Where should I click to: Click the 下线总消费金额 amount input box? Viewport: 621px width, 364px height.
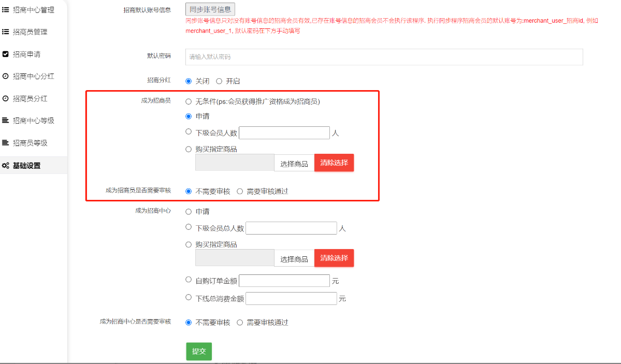pos(291,299)
